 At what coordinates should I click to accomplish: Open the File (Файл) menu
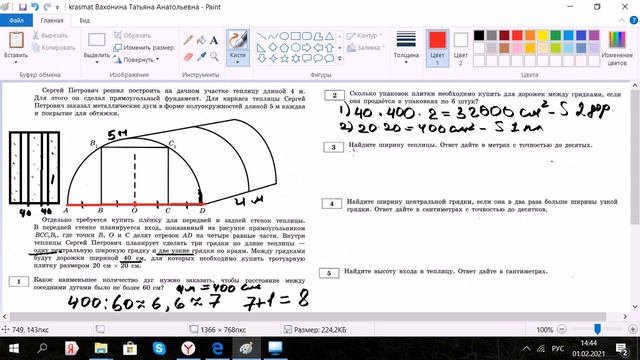point(16,20)
